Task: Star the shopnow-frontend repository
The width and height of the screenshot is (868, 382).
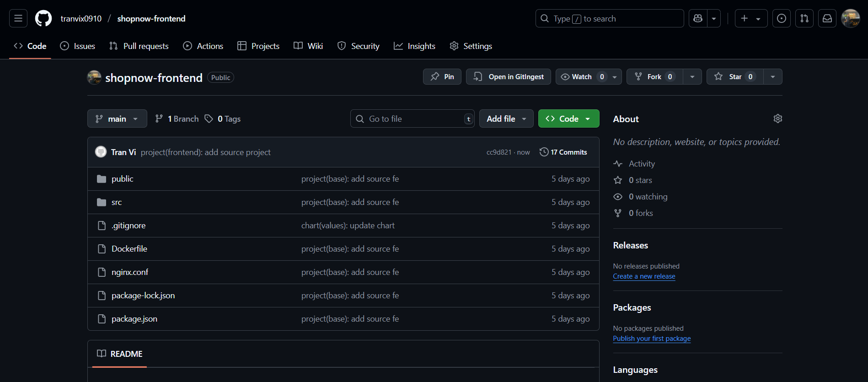Action: coord(735,77)
